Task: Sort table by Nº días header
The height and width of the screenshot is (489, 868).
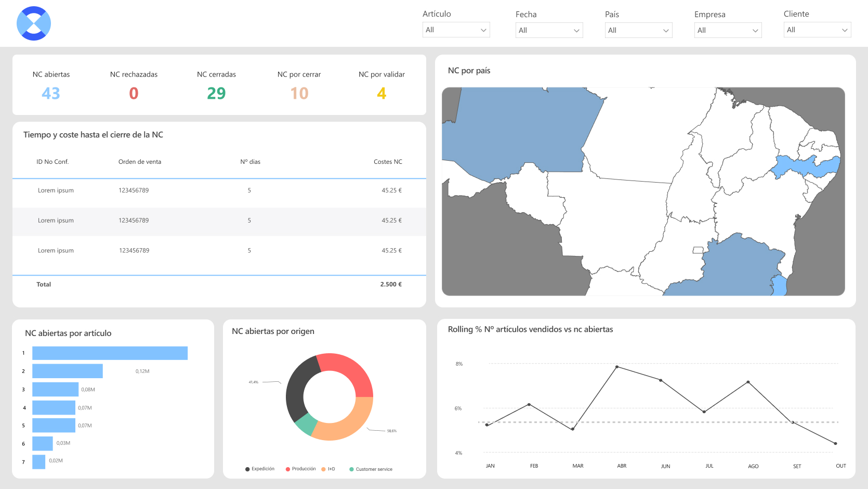Action: [250, 162]
